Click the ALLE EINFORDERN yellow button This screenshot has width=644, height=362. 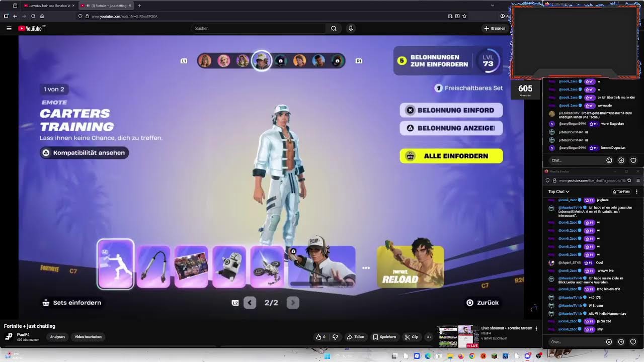click(451, 156)
